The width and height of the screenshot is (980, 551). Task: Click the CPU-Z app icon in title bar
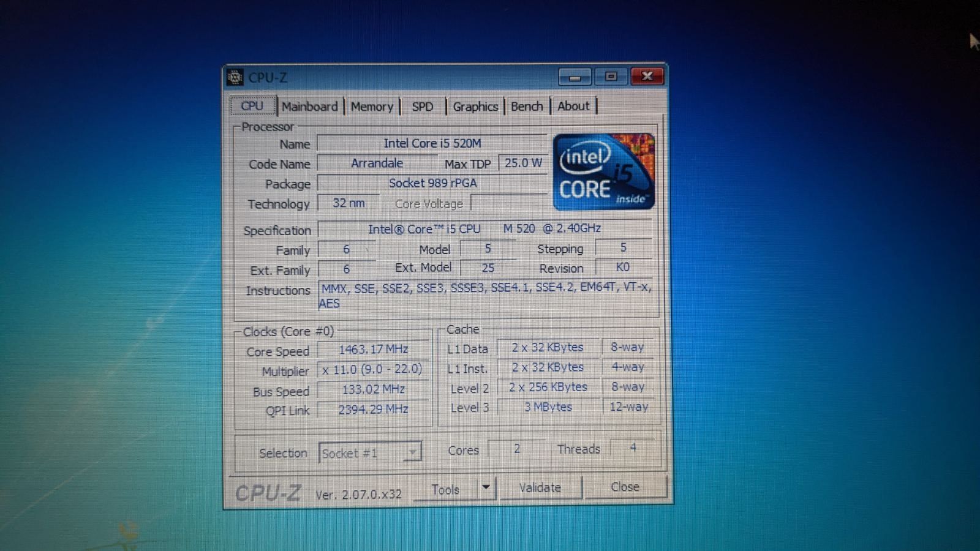click(x=235, y=78)
